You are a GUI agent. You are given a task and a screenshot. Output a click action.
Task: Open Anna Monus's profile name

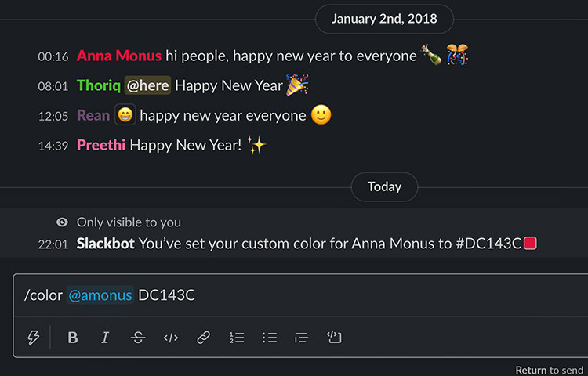(x=119, y=56)
